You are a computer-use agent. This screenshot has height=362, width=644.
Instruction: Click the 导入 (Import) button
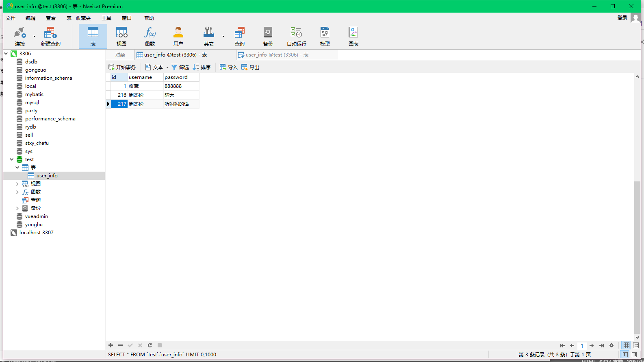coord(228,68)
